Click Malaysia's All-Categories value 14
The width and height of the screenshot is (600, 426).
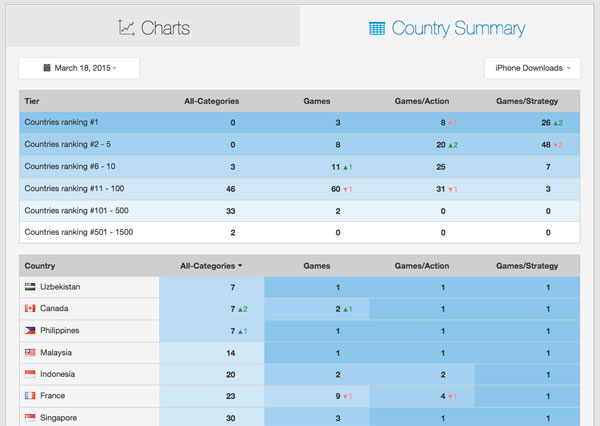230,353
